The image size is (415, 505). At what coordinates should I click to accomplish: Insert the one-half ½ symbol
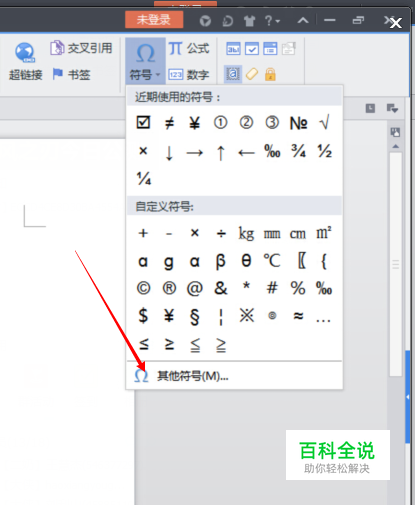tap(324, 151)
